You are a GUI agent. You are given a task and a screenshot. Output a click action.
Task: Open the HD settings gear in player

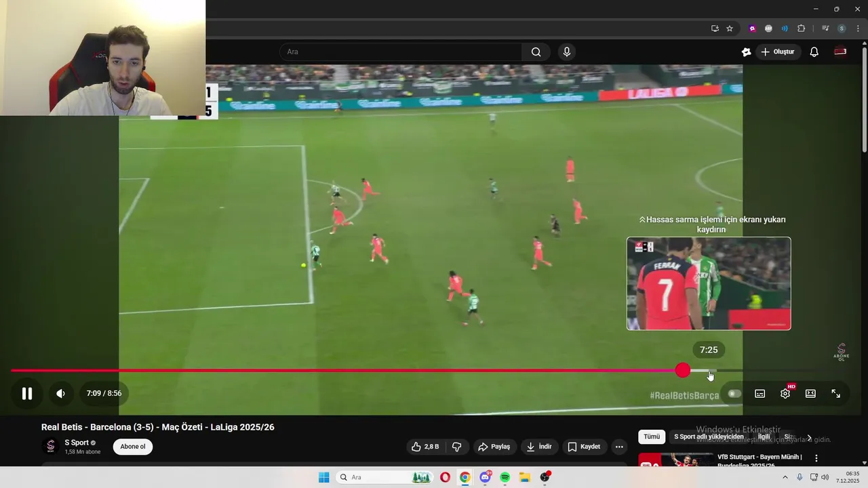tap(785, 394)
